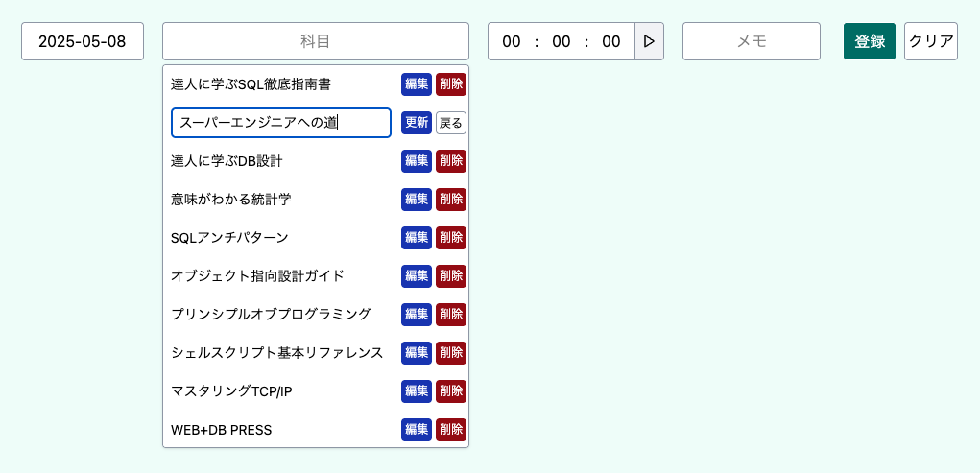Click 削除 for WEB+DB PRESS
Image resolution: width=980 pixels, height=473 pixels.
click(451, 430)
